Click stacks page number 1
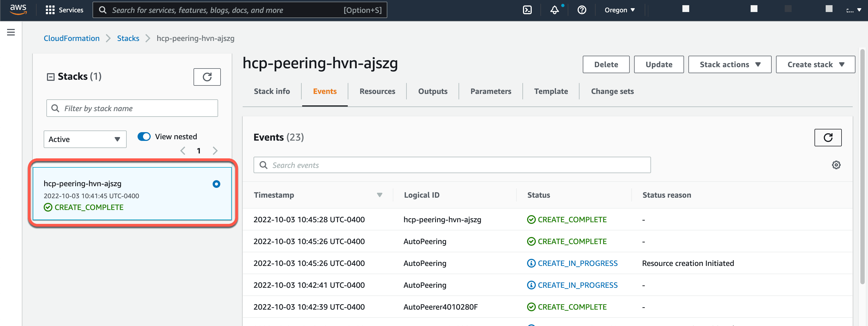The width and height of the screenshot is (868, 326). pos(199,151)
